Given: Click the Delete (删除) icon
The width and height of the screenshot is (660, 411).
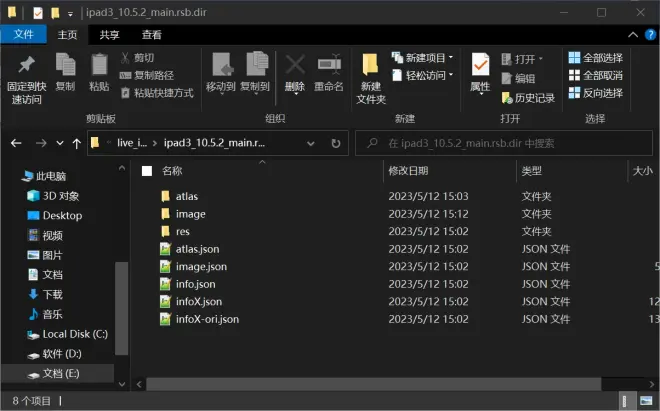Looking at the screenshot, I should (295, 72).
